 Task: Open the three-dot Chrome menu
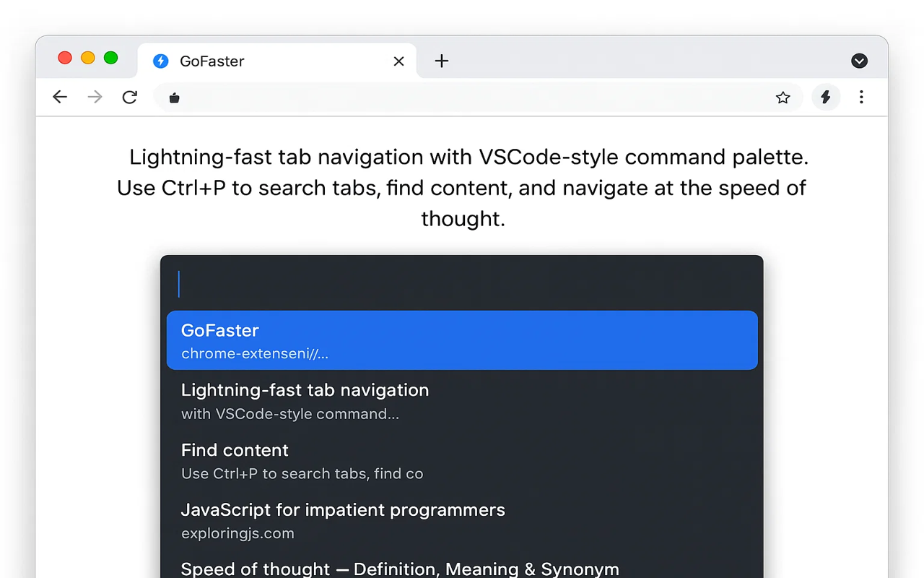(x=861, y=97)
